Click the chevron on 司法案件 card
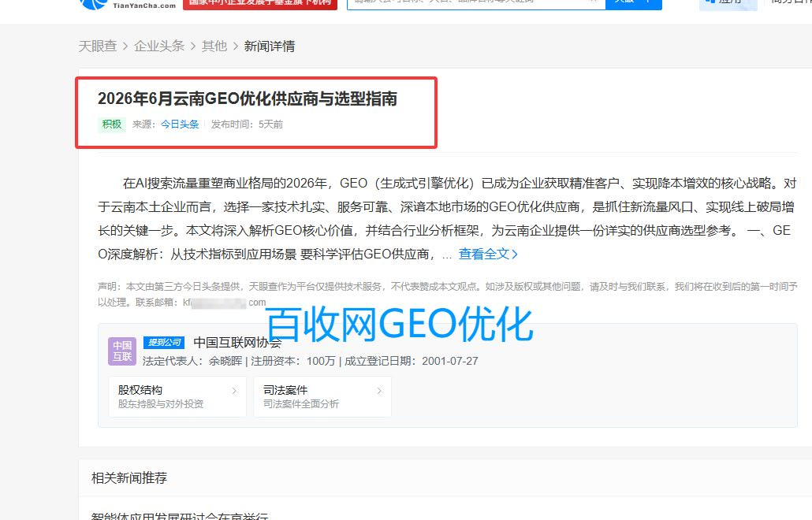The image size is (812, 520). [379, 391]
